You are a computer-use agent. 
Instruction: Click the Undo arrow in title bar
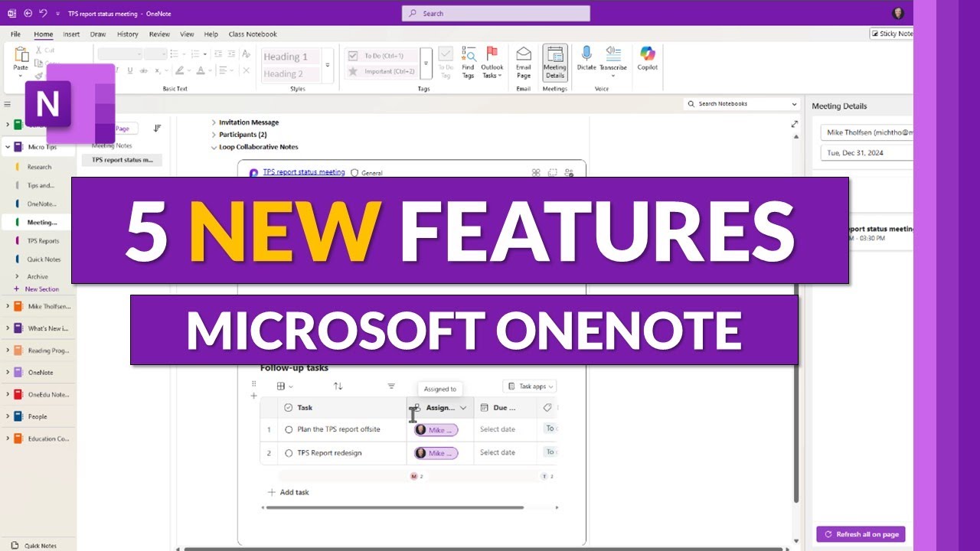(44, 13)
